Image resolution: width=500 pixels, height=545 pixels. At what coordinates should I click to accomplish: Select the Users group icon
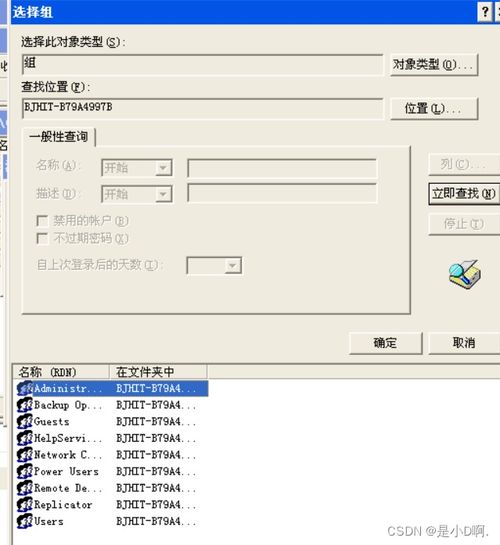[x=25, y=521]
